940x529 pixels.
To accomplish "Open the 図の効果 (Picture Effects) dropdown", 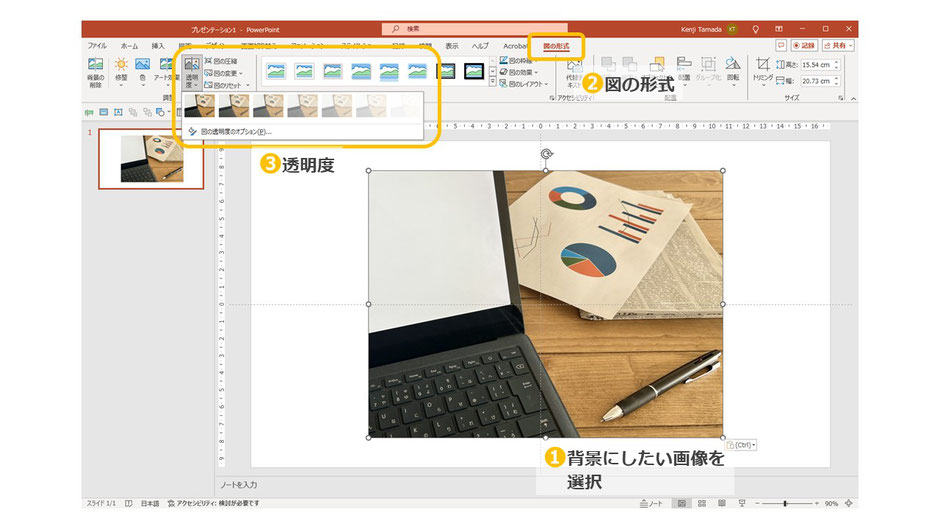I will pyautogui.click(x=519, y=72).
